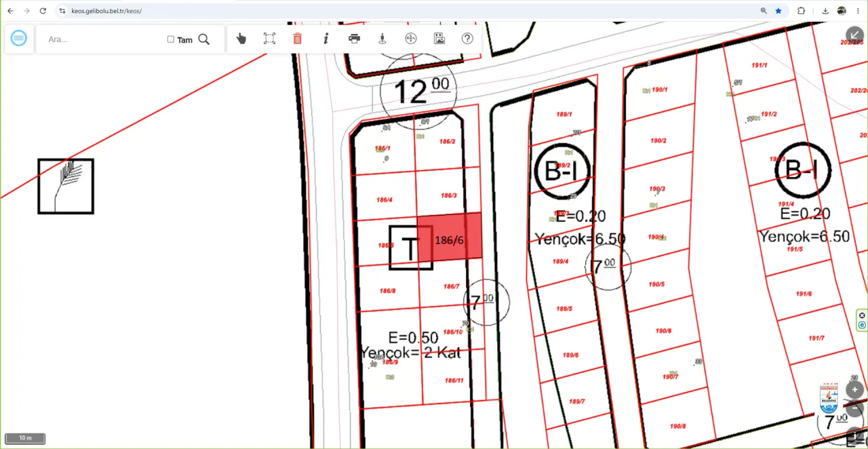Image resolution: width=868 pixels, height=449 pixels.
Task: Click parcel label 189/5
Action: click(564, 309)
